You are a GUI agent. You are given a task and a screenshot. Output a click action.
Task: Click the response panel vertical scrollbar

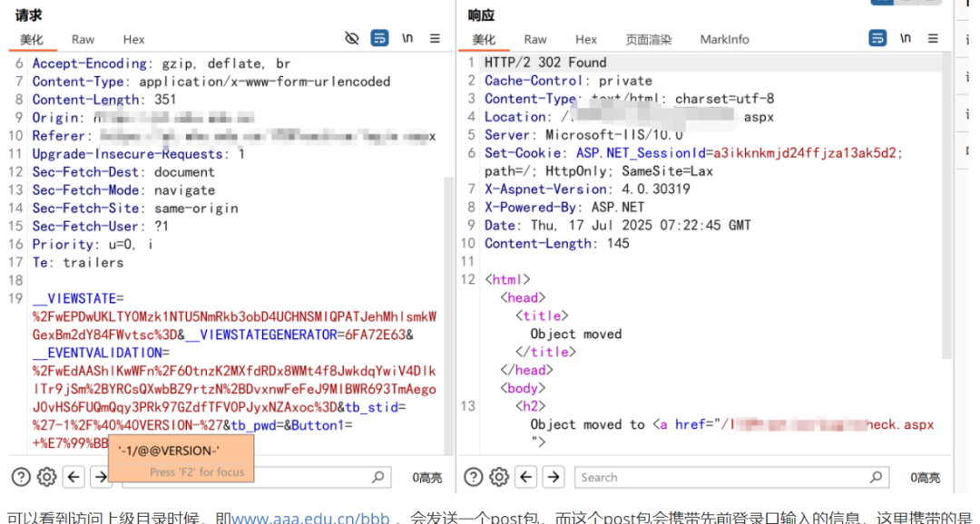[x=946, y=206]
